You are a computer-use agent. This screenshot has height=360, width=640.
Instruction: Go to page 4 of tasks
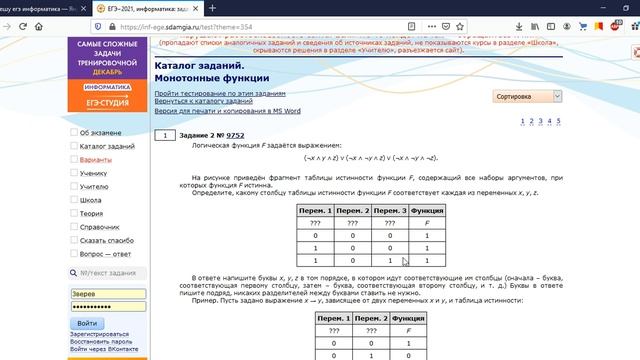pos(549,121)
